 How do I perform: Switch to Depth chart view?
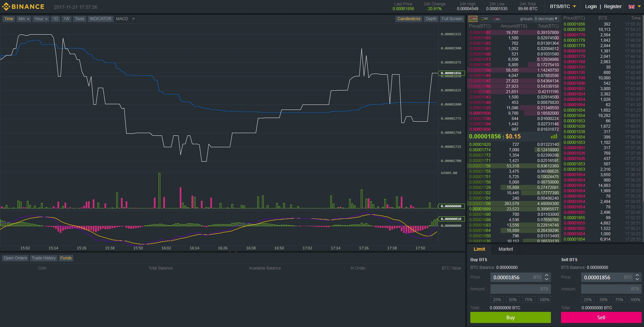coord(431,19)
